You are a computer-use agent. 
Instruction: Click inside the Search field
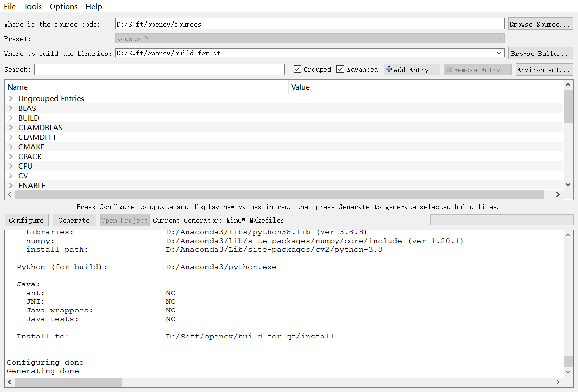159,69
